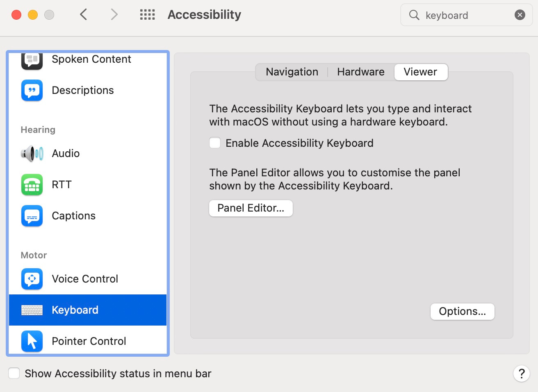Open Voice Control settings

tap(84, 279)
